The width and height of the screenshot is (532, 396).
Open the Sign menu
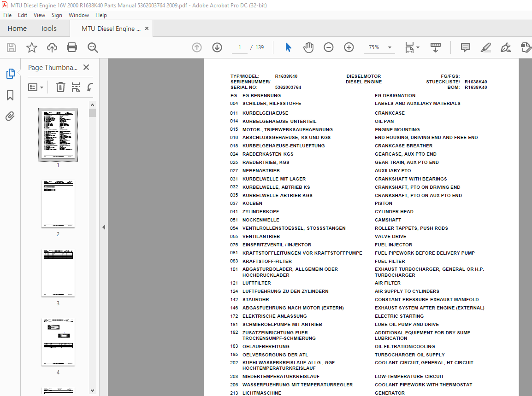pyautogui.click(x=57, y=15)
